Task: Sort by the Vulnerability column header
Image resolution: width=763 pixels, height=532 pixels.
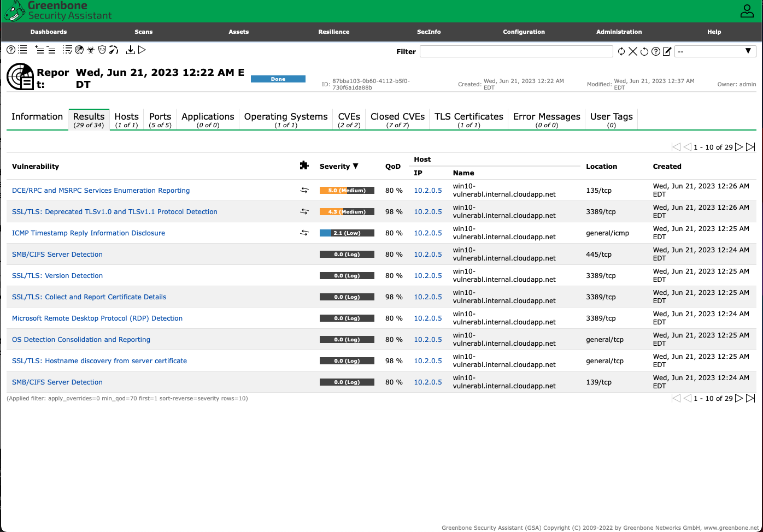Action: click(36, 167)
